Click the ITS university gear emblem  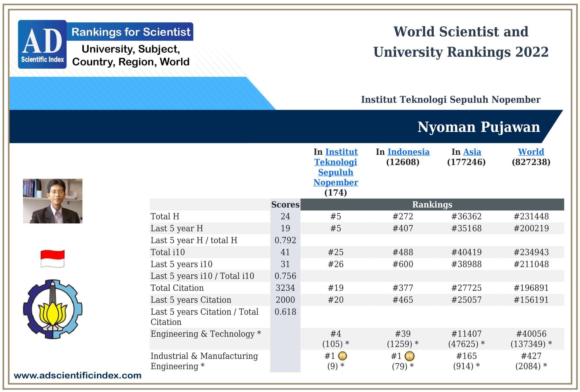click(x=53, y=309)
